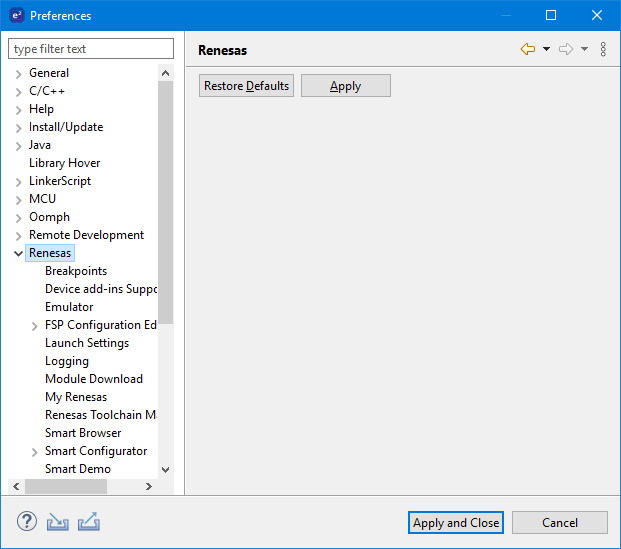
Task: Open Launch Settings page
Action: coord(87,343)
